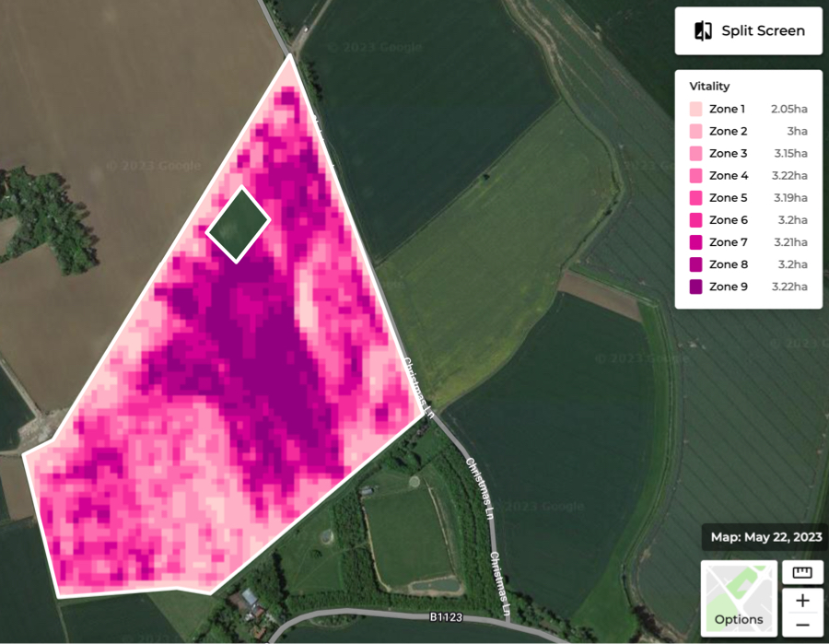Change the map date May 22, 2023
Screen dimensions: 829x644
click(765, 537)
